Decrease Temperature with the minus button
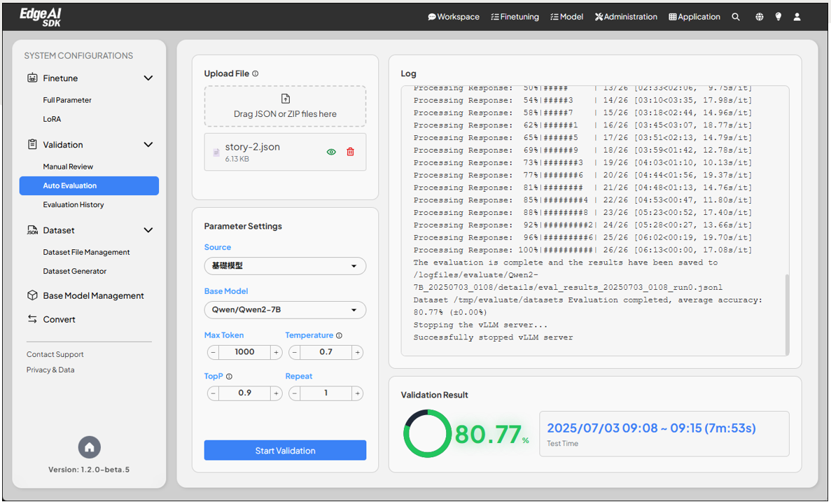Viewport: 831px width, 504px height. coord(295,352)
